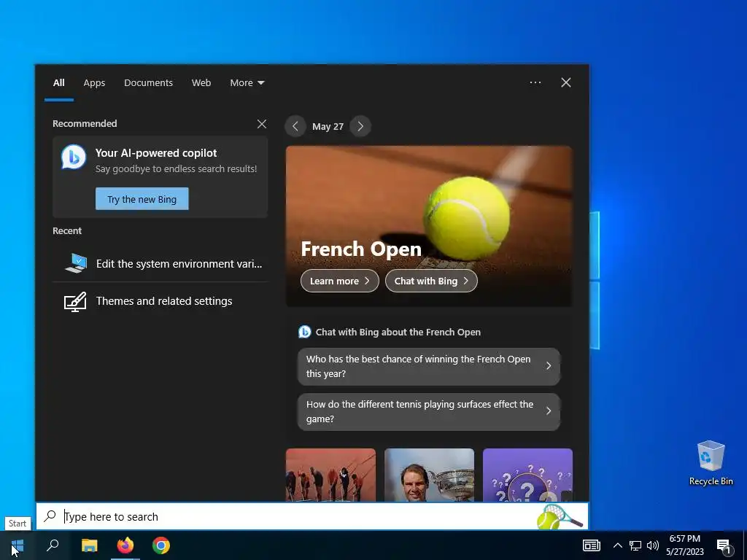This screenshot has width=747, height=560.
Task: Click the taskbar search magnifier icon
Action: click(x=53, y=545)
